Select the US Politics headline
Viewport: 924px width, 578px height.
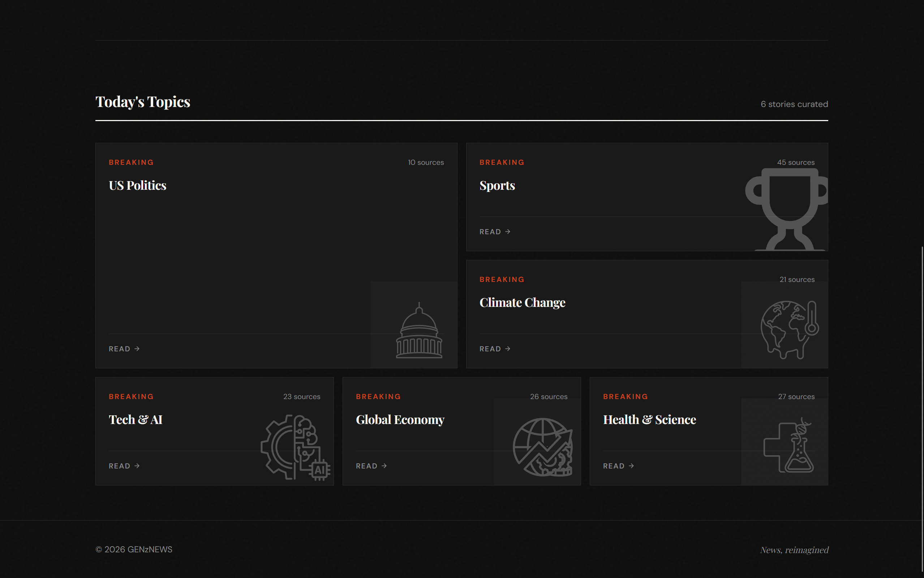click(138, 185)
